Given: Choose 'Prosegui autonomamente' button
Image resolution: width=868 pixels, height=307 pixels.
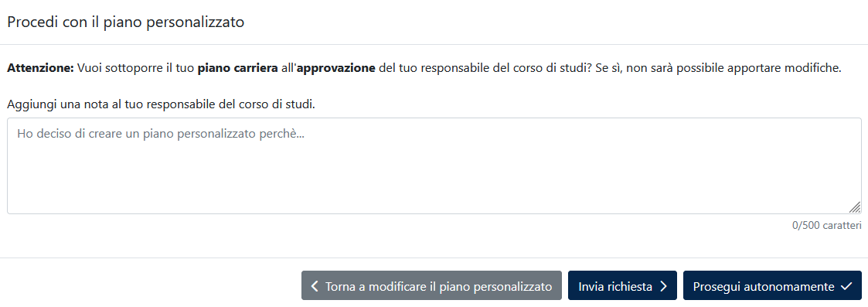Looking at the screenshot, I should pos(772,285).
